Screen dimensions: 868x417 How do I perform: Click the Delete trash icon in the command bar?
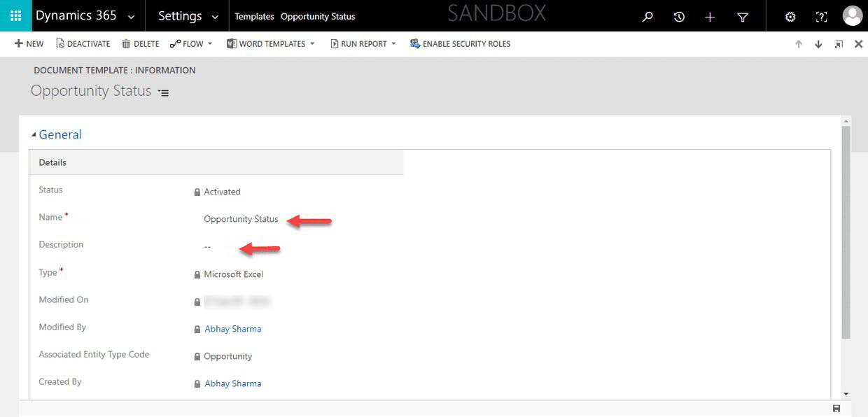(x=139, y=43)
